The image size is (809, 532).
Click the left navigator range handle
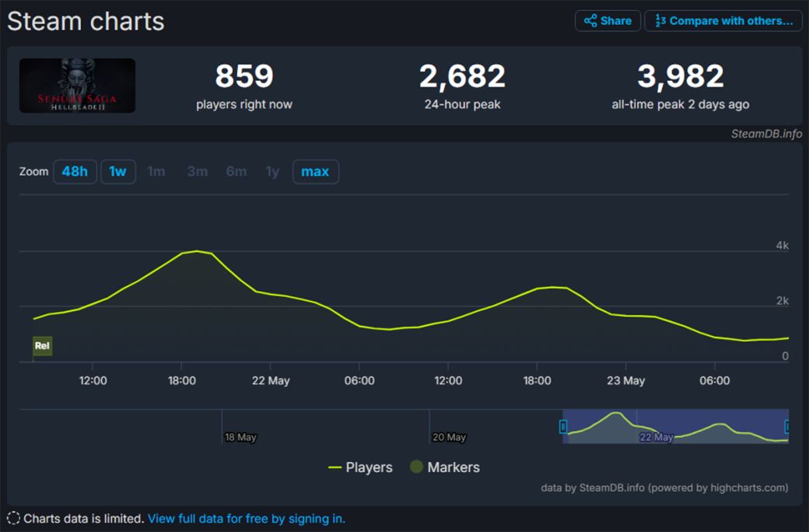(563, 427)
